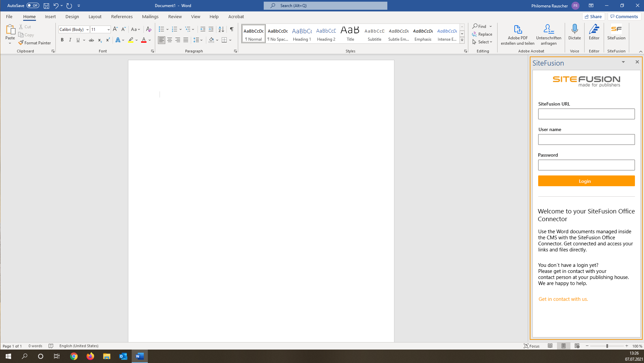Open Ribbon Display Options icon

point(591,6)
